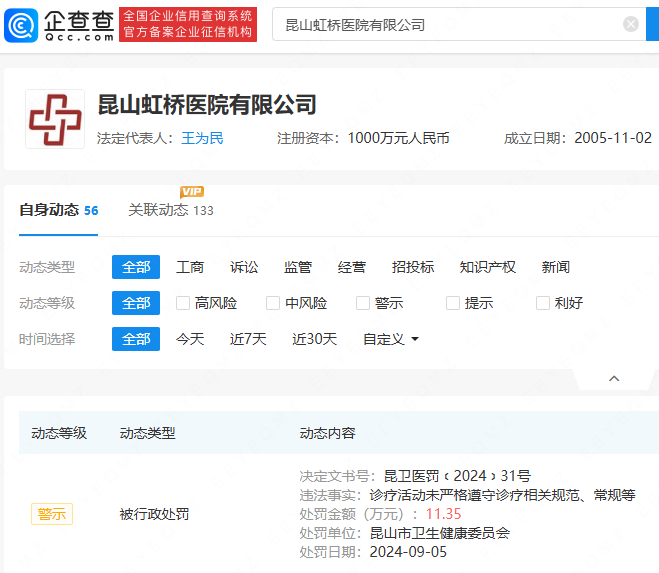The image size is (659, 573).
Task: Collapse the filter panel with up chevron
Action: (614, 378)
